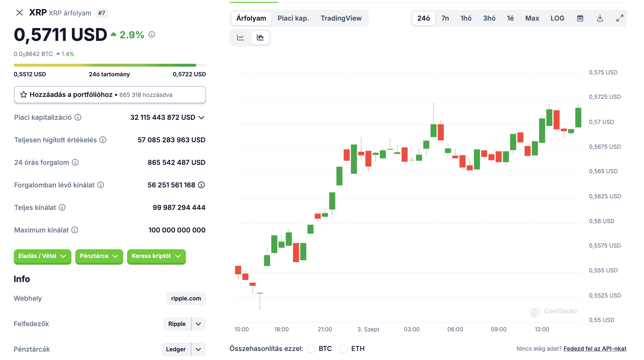The height and width of the screenshot is (360, 644).
Task: Select the 1é time range
Action: pyautogui.click(x=511, y=18)
